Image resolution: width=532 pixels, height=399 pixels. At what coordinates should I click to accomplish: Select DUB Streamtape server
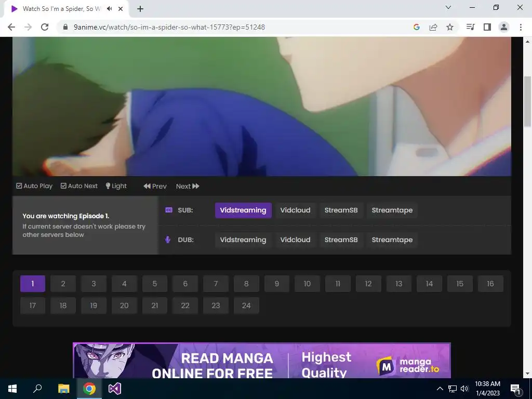tap(392, 240)
